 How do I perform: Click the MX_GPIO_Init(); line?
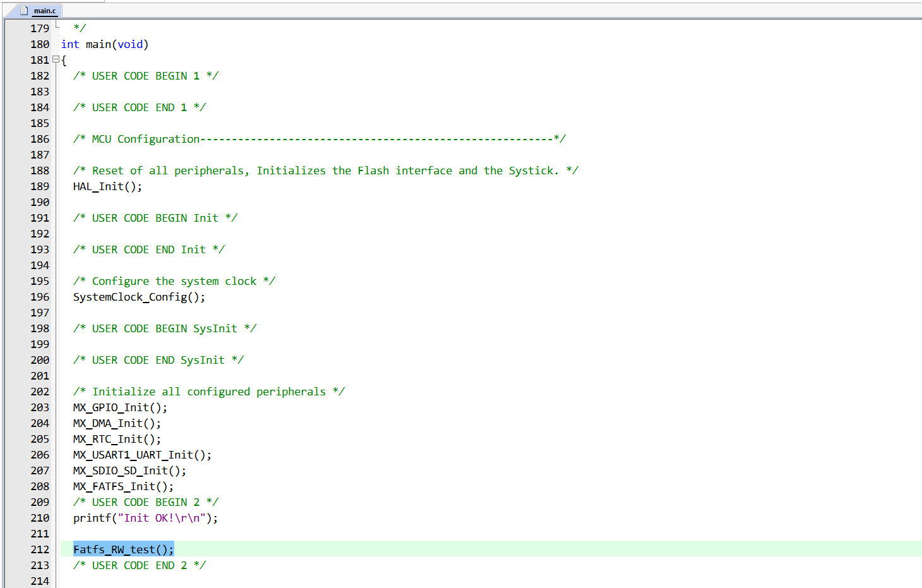(120, 407)
